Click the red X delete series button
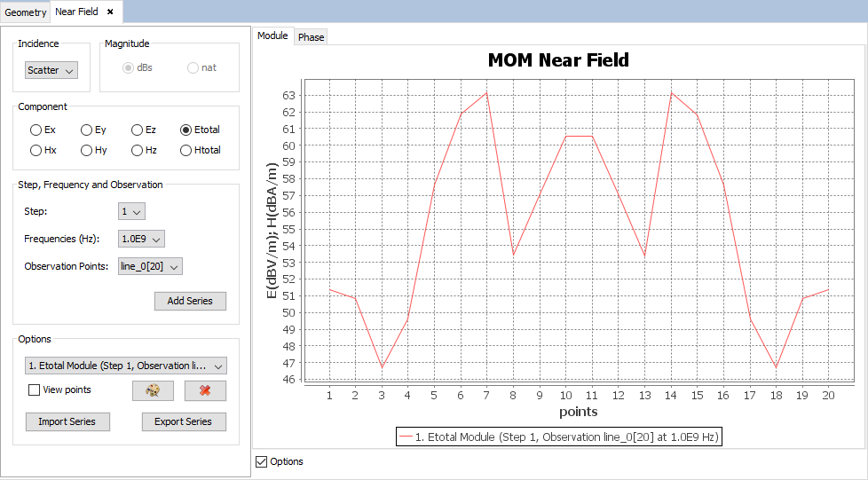The width and height of the screenshot is (868, 480). (x=205, y=391)
